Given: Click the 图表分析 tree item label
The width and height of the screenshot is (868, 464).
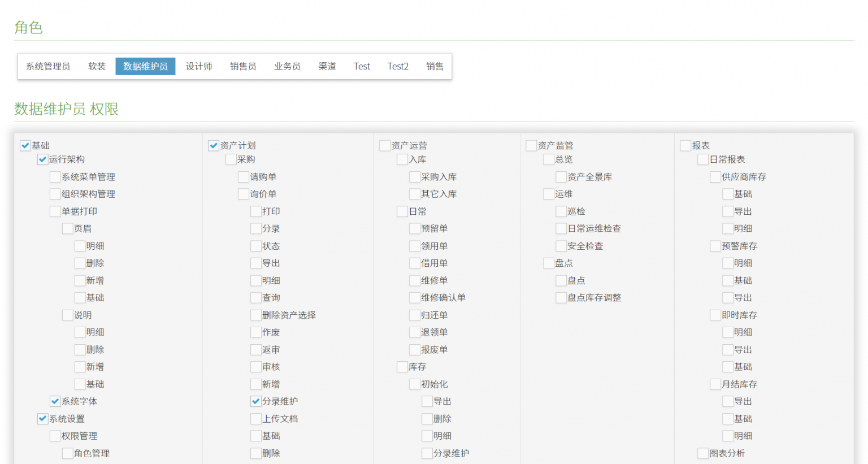Looking at the screenshot, I should [727, 453].
